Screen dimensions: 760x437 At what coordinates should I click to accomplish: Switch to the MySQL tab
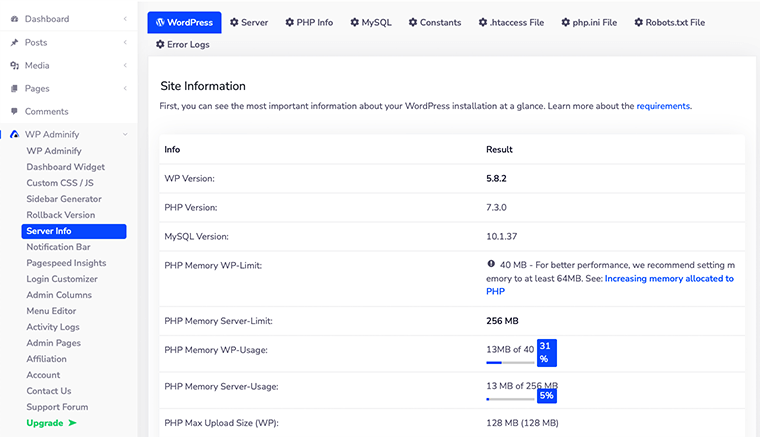pyautogui.click(x=371, y=22)
